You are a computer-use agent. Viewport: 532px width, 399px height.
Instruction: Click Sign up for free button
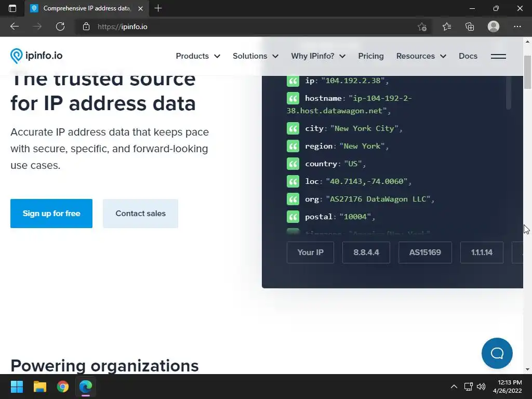pos(51,214)
